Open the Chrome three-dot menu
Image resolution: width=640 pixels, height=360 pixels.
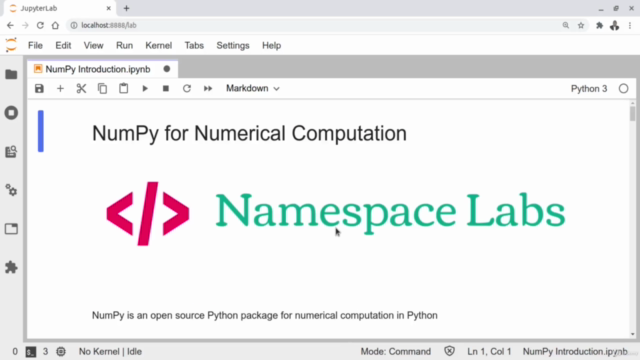click(x=630, y=25)
